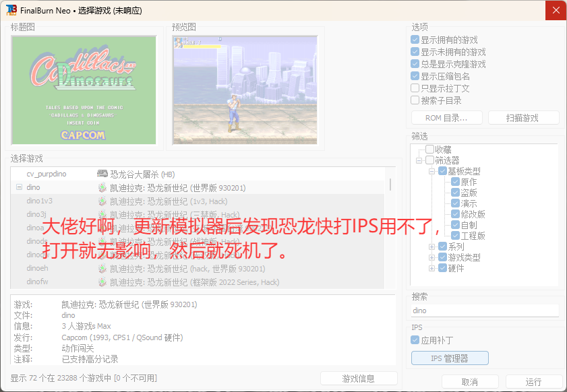Click the FinalBurn Neo app icon in title bar
This screenshot has width=567, height=392.
tap(11, 10)
